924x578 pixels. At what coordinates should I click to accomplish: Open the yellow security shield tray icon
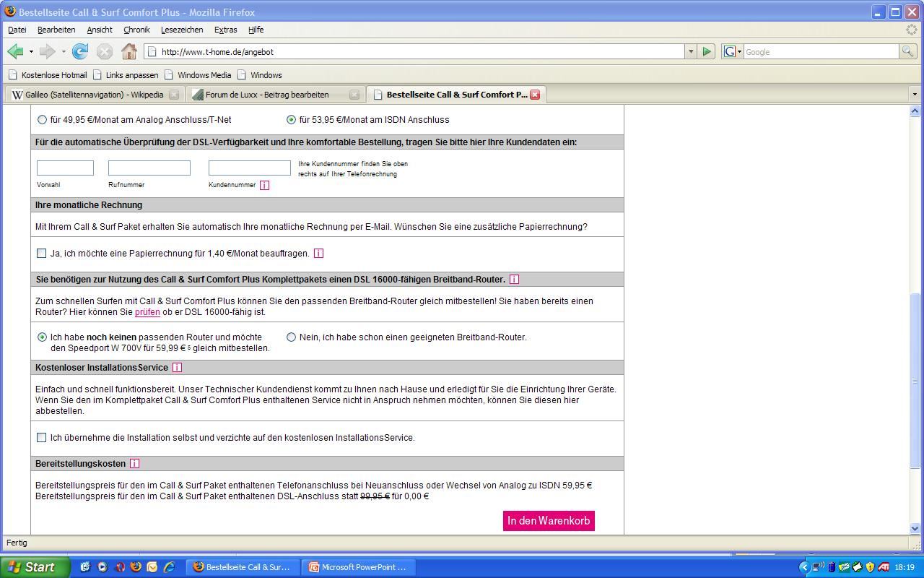click(870, 567)
